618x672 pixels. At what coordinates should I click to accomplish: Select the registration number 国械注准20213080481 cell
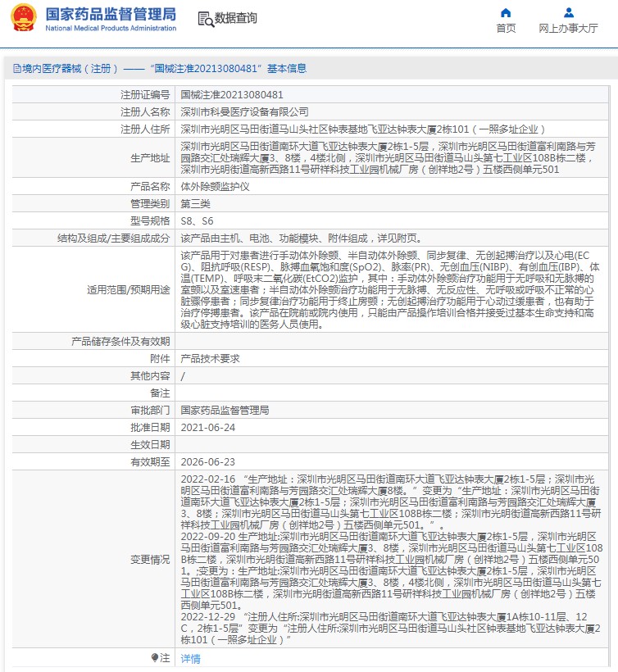pos(232,95)
